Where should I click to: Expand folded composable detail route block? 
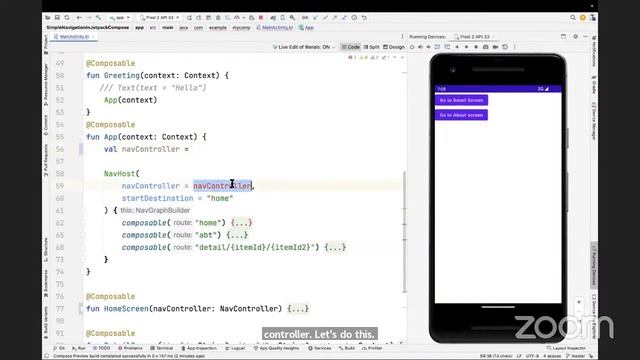pos(335,247)
